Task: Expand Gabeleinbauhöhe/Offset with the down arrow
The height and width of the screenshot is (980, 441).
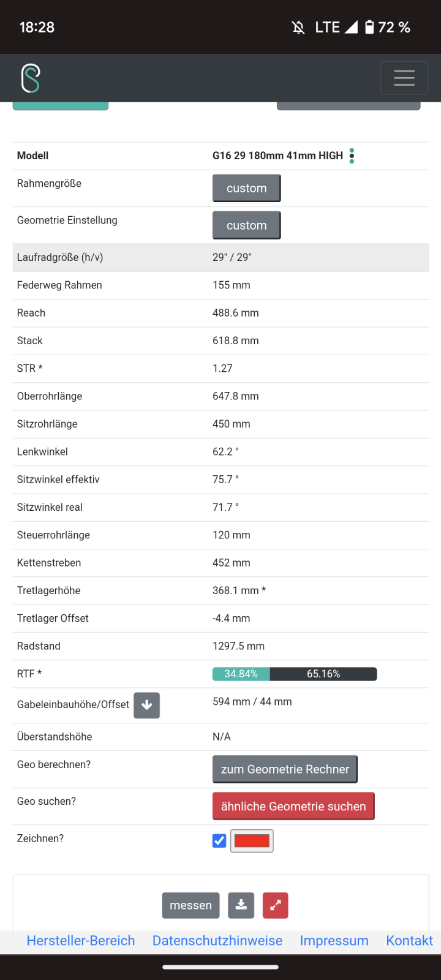Action: (x=147, y=705)
